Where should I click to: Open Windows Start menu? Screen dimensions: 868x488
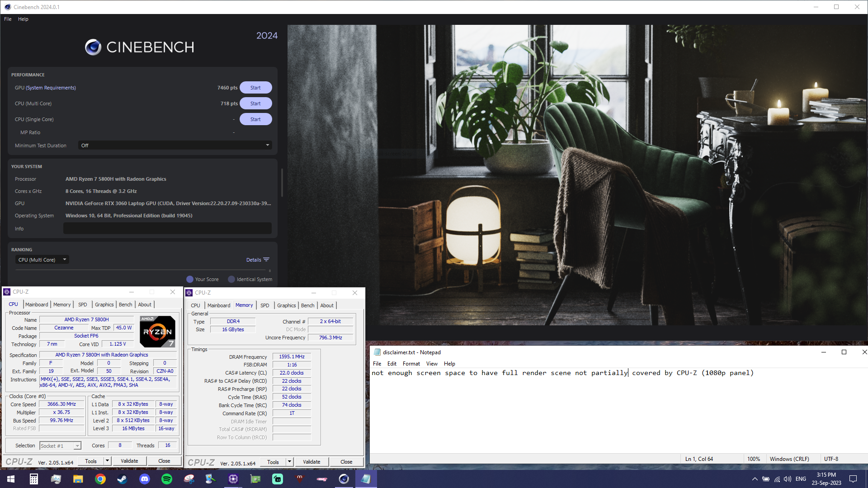pyautogui.click(x=11, y=479)
